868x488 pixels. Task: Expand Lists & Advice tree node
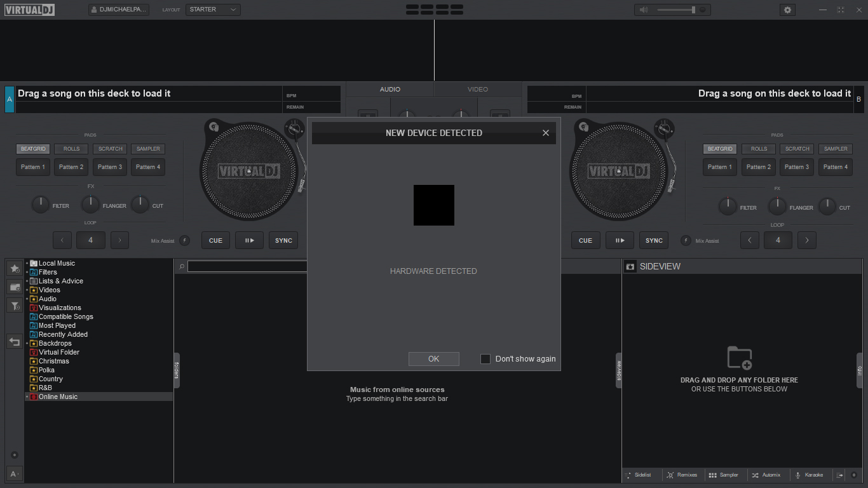click(x=27, y=281)
